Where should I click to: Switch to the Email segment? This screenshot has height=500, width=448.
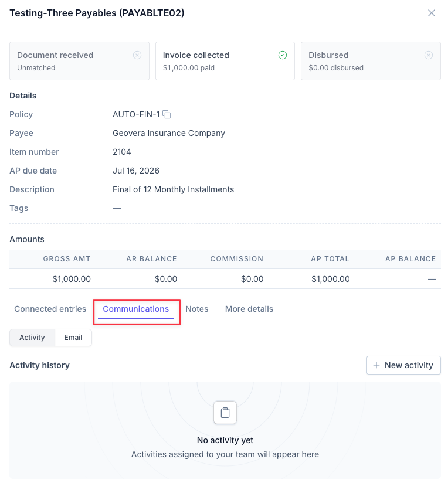coord(73,338)
